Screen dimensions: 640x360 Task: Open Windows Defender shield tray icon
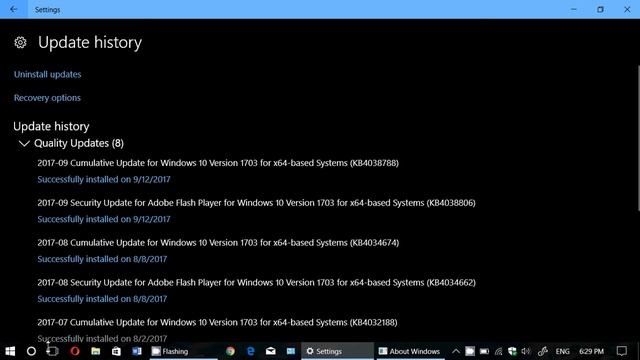(512, 351)
